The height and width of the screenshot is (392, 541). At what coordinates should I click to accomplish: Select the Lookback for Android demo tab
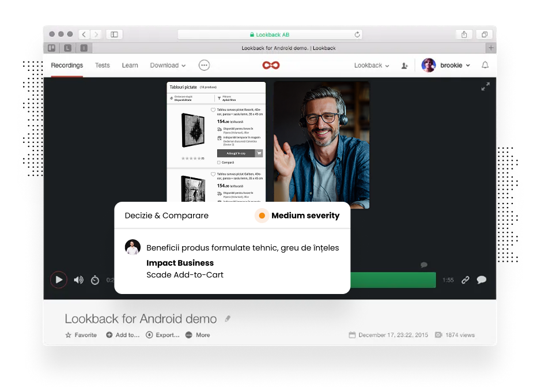289,48
